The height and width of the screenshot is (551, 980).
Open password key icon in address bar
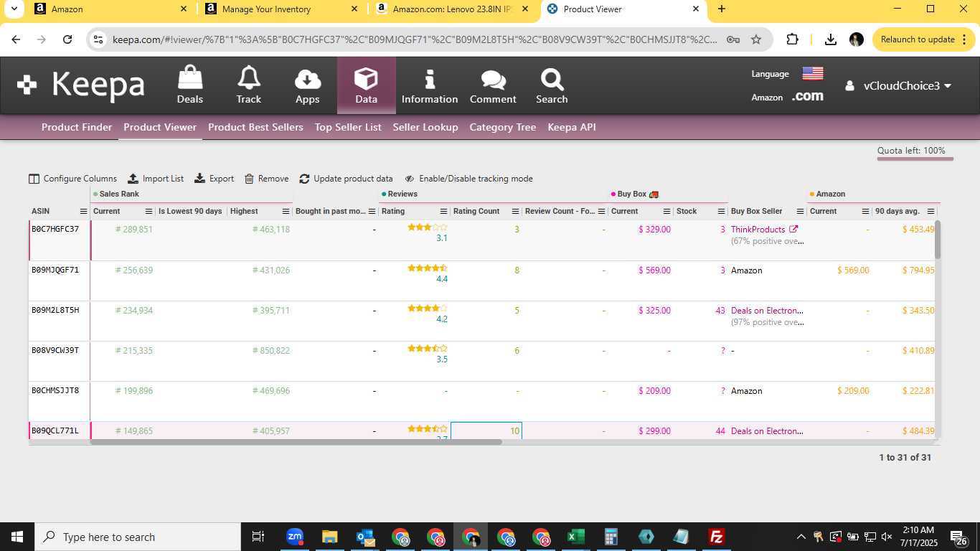pos(733,39)
